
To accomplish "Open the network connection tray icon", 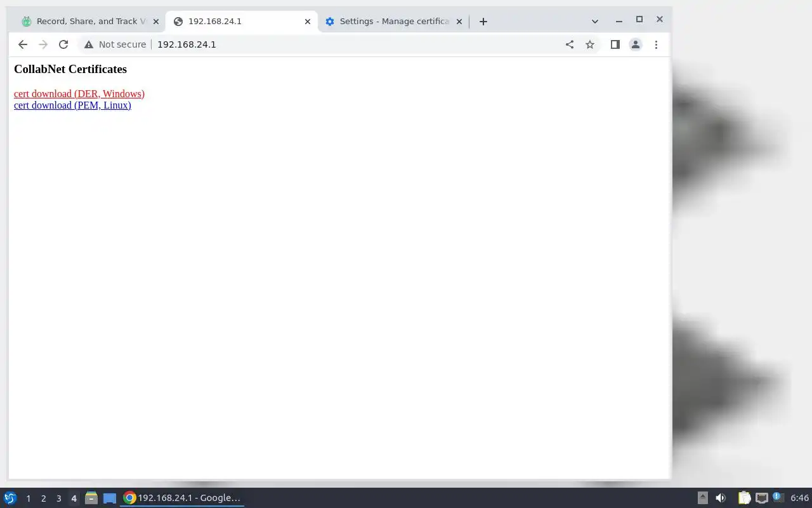I will (x=762, y=498).
